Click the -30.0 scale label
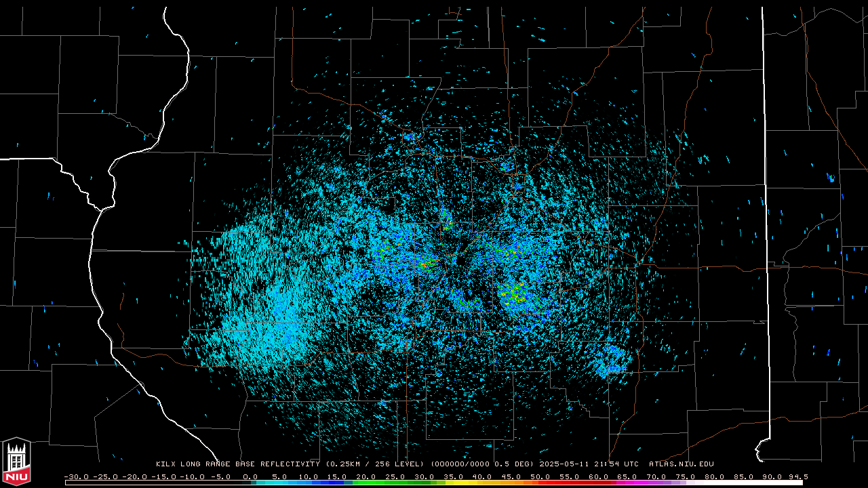Image resolution: width=868 pixels, height=488 pixels. (77, 476)
